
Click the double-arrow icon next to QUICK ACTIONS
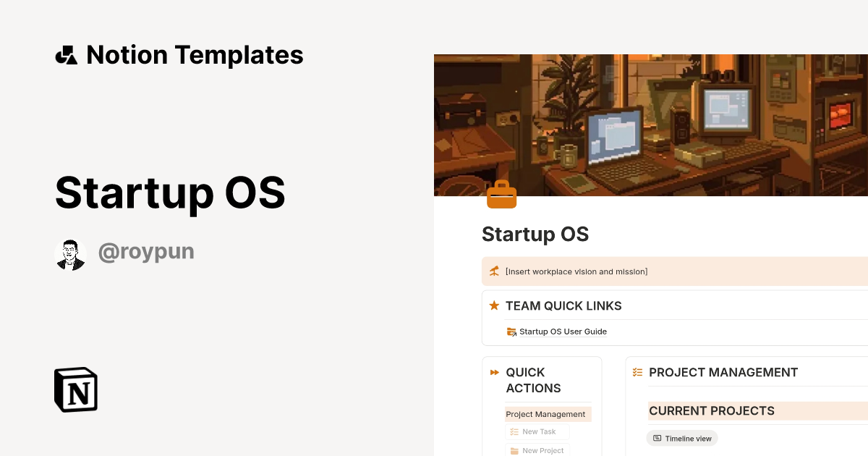[x=494, y=372]
